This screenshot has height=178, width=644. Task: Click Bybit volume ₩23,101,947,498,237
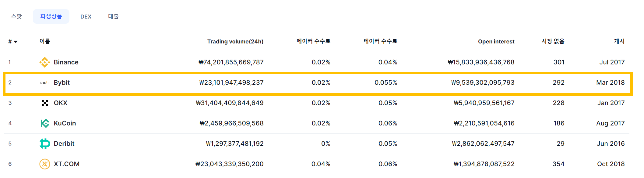tap(231, 83)
